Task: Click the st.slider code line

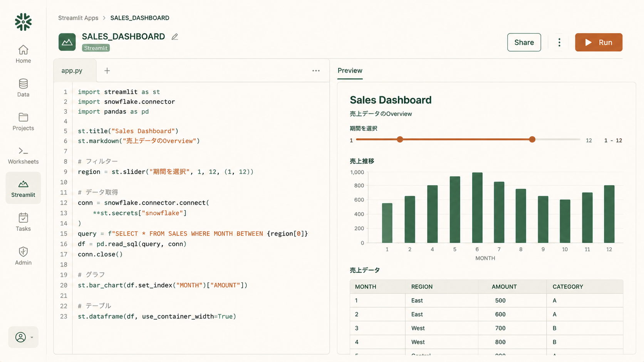Action: point(166,172)
